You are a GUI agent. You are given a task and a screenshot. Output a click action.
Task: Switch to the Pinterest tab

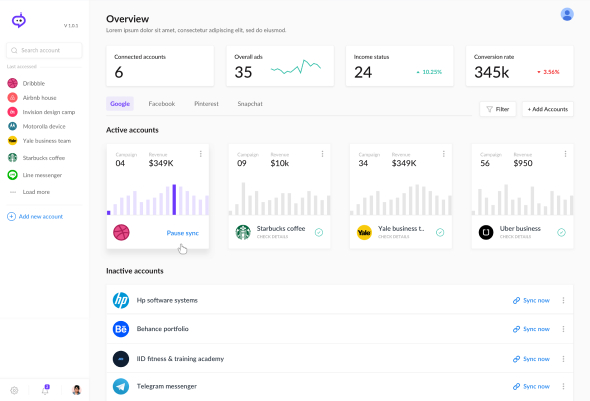pyautogui.click(x=206, y=103)
